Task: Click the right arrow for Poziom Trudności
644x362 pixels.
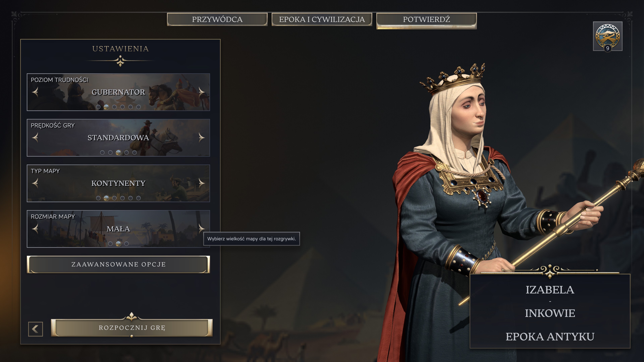Action: tap(201, 92)
